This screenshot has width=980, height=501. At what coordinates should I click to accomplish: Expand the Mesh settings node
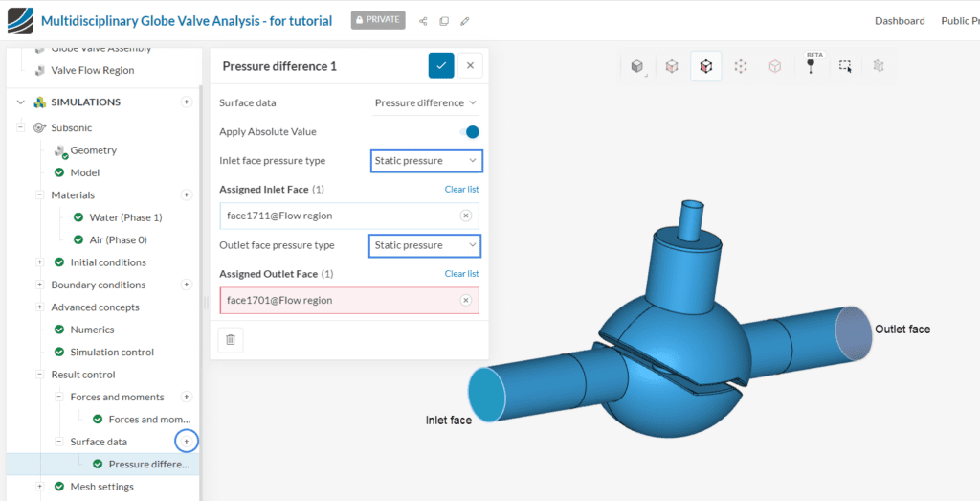(40, 487)
